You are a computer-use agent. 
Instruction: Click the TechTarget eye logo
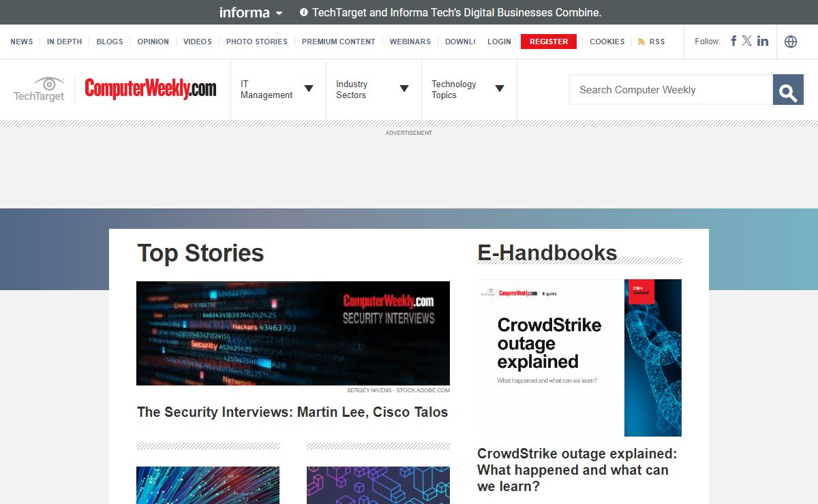click(40, 89)
